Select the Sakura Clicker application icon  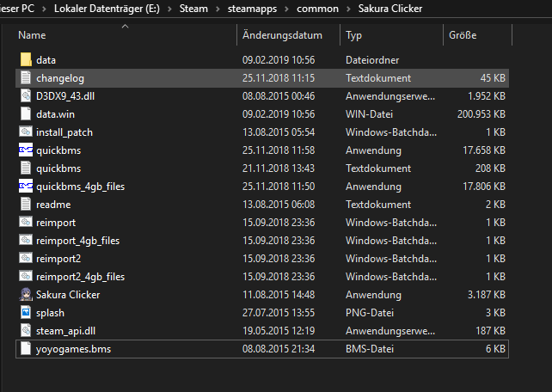[25, 295]
